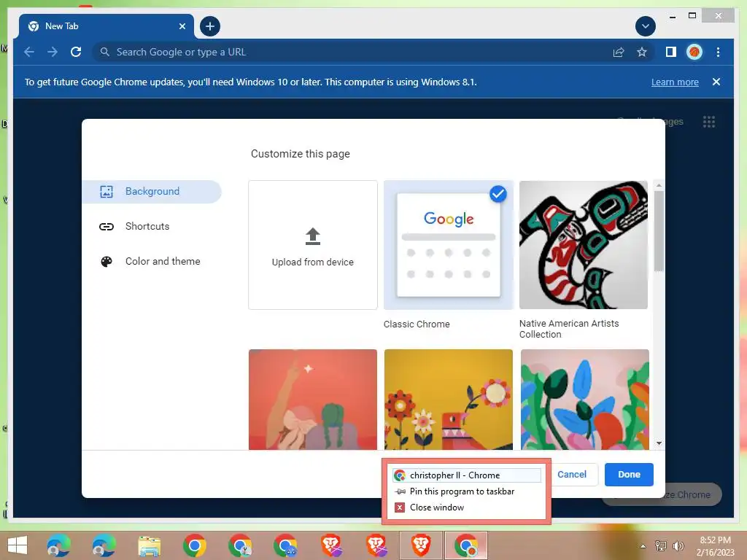Screen dimensions: 747x560
Task: Open Chrome's three-dot menu
Action: tap(718, 52)
